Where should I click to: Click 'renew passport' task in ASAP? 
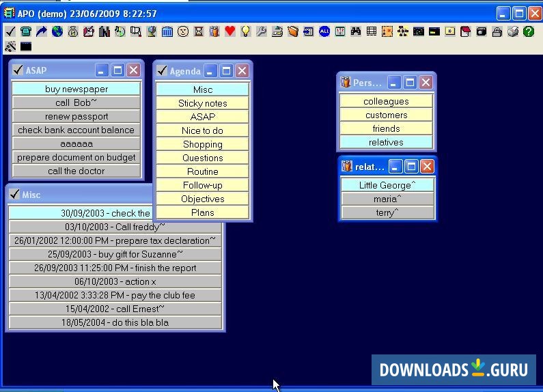pos(76,116)
